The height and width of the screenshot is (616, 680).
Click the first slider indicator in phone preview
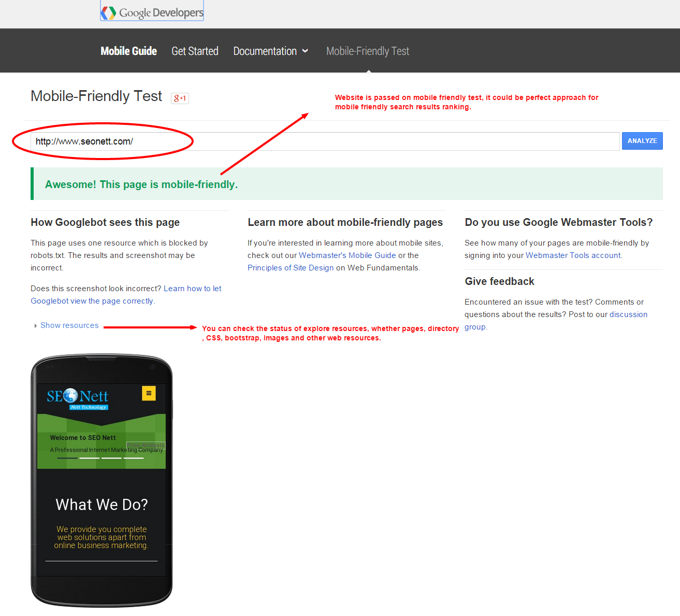pyautogui.click(x=67, y=458)
